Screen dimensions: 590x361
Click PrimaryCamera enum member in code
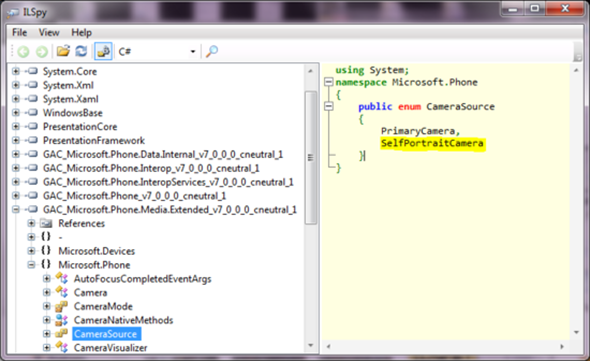418,131
